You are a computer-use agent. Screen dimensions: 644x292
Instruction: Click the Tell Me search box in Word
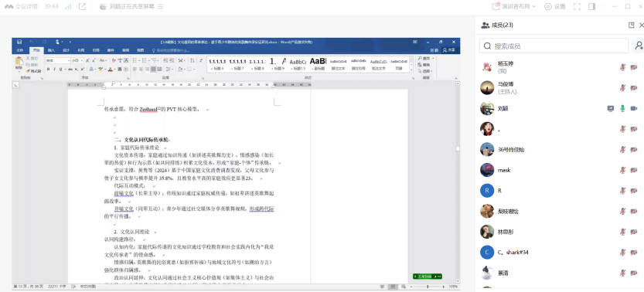(171, 50)
